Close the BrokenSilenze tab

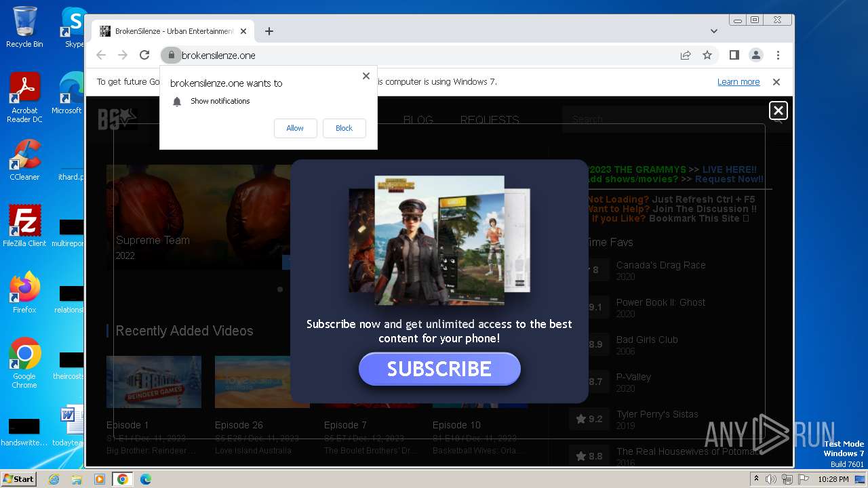point(243,31)
